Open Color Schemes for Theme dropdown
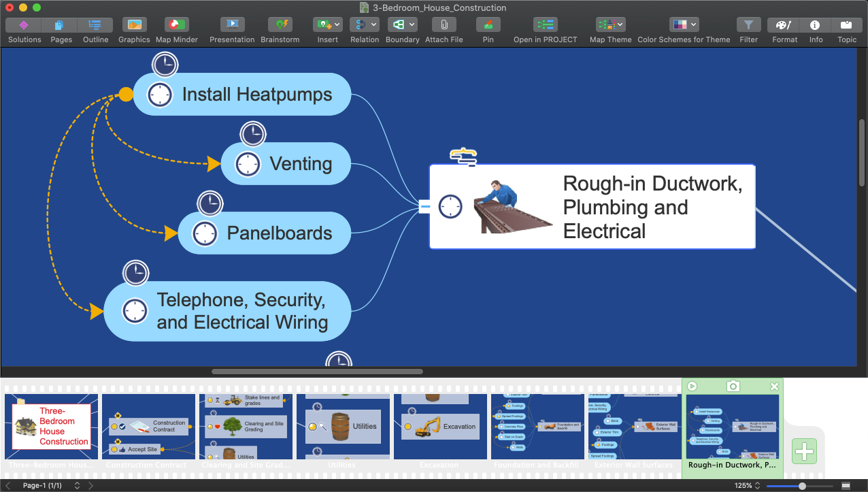868x492 pixels. (x=684, y=25)
